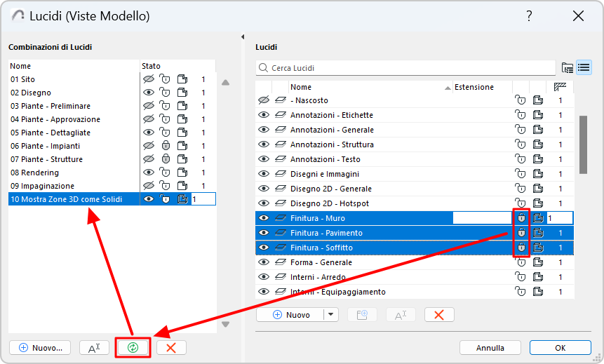Click the Cerca Lucidi search field
Viewport: 604px width, 364px height.
click(x=405, y=68)
